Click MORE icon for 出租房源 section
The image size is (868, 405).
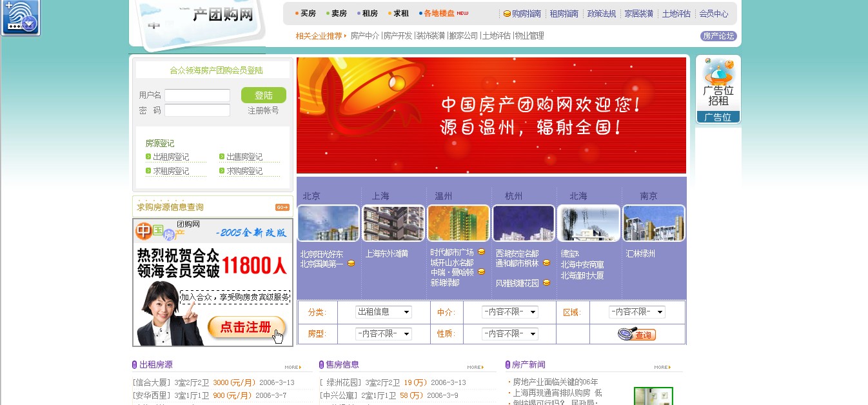pyautogui.click(x=293, y=368)
